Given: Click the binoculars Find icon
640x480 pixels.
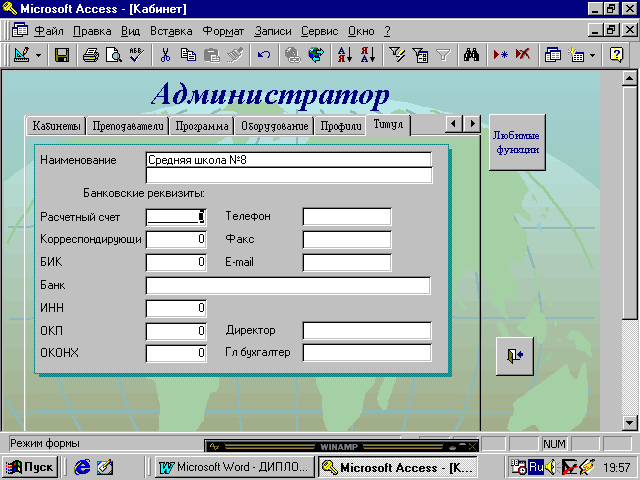Looking at the screenshot, I should 474,55.
